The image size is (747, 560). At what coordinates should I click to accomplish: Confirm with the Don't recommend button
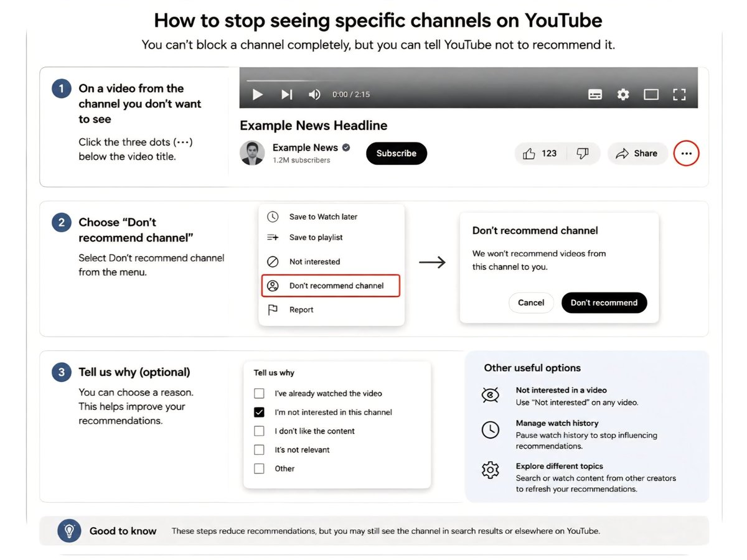point(604,302)
